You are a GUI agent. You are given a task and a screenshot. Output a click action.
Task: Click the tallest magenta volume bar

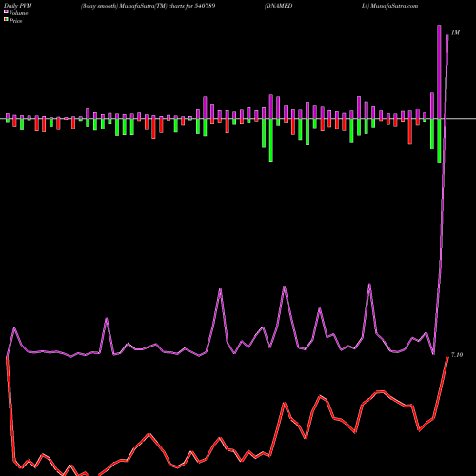point(439,72)
